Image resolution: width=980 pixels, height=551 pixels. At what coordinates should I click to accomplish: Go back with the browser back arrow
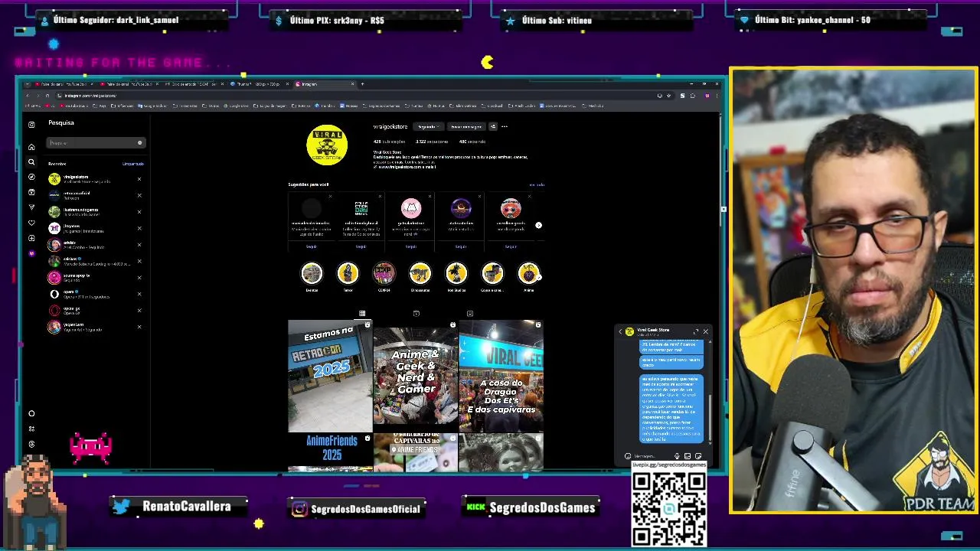pyautogui.click(x=28, y=96)
